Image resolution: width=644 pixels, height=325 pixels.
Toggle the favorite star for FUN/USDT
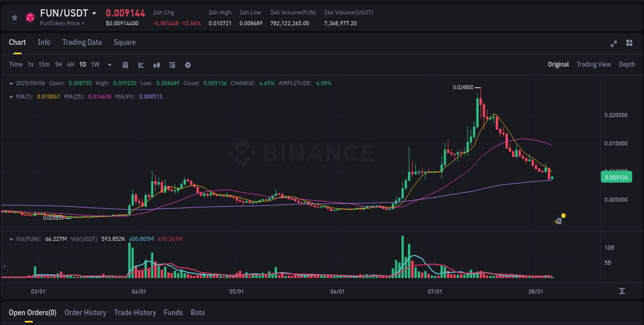pyautogui.click(x=14, y=17)
